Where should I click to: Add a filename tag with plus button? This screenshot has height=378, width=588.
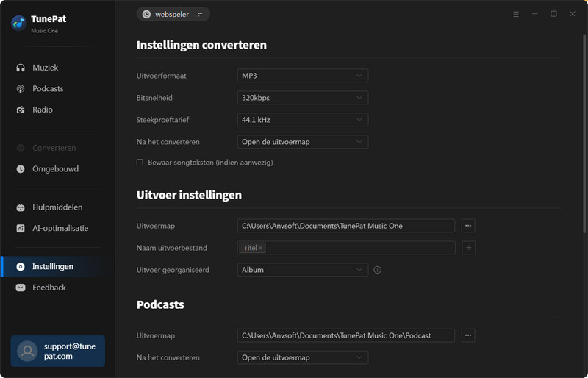pos(468,248)
